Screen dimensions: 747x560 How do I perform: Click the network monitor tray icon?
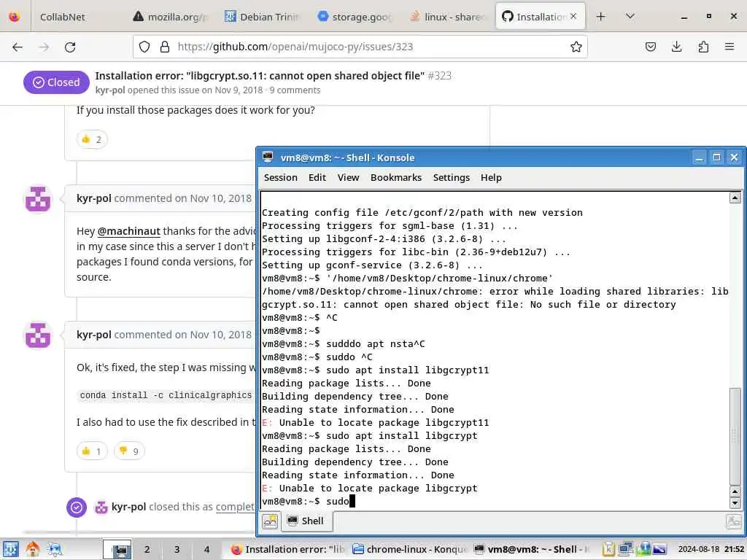(x=625, y=550)
